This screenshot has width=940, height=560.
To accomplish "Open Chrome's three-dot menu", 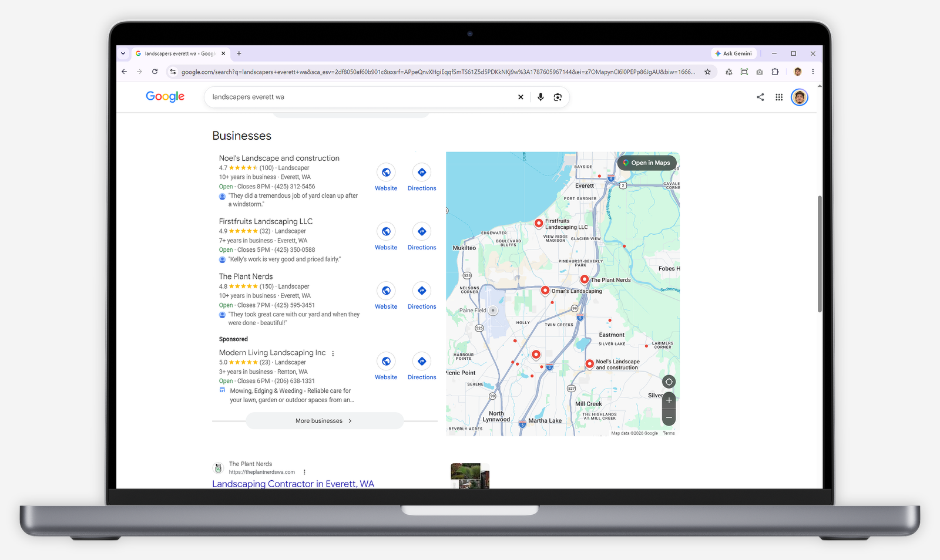I will pos(813,72).
